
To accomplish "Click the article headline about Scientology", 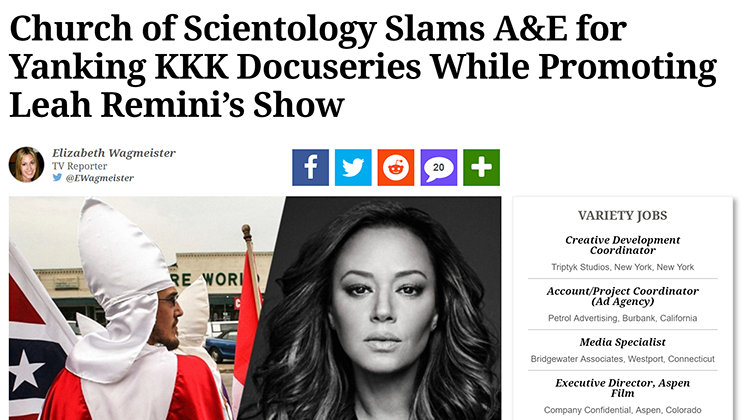I will (x=363, y=66).
